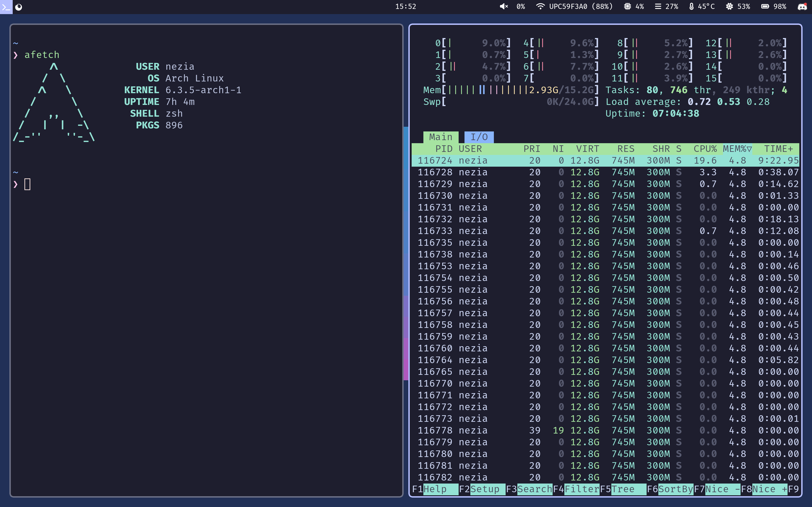Switch to the I/O tab in htop
812x507 pixels.
point(479,137)
